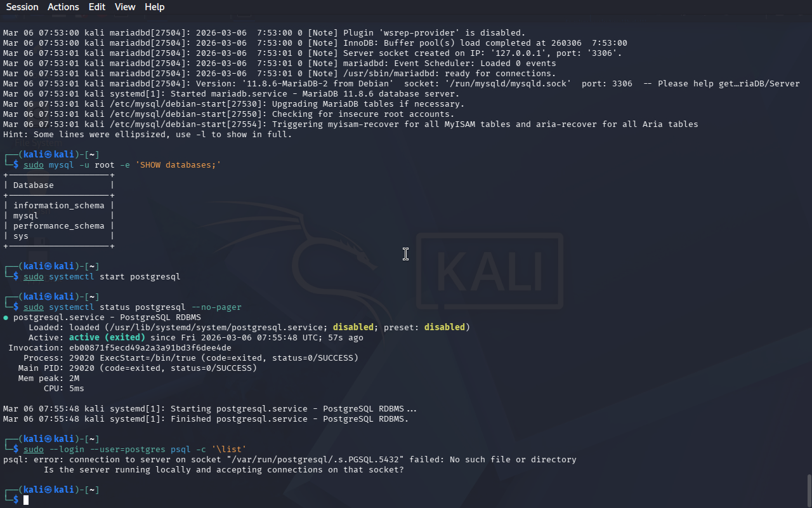Click the underlined sudo in the mysql command
The width and height of the screenshot is (812, 508).
pos(34,165)
